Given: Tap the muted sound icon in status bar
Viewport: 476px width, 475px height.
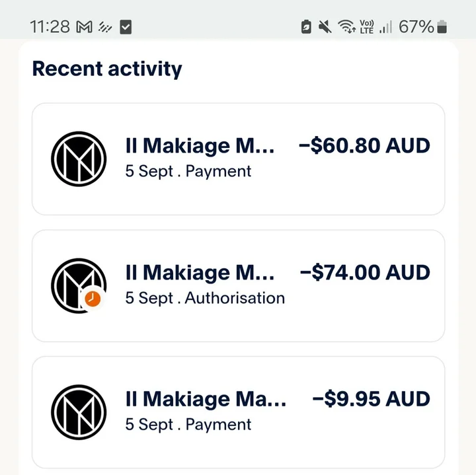Looking at the screenshot, I should 325,26.
